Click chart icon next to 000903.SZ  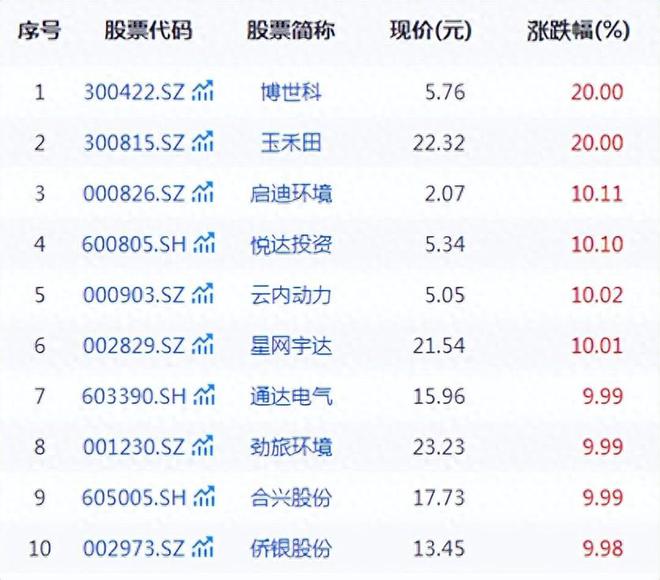(x=204, y=295)
